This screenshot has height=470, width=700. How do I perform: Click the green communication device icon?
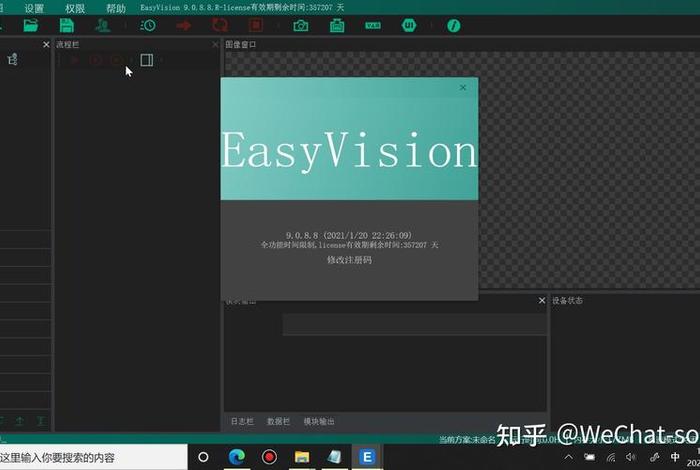pos(337,25)
